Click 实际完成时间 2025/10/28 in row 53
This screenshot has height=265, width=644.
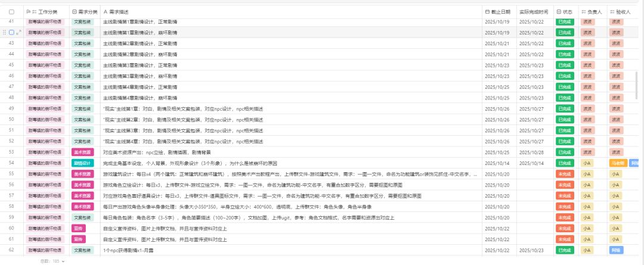point(531,152)
